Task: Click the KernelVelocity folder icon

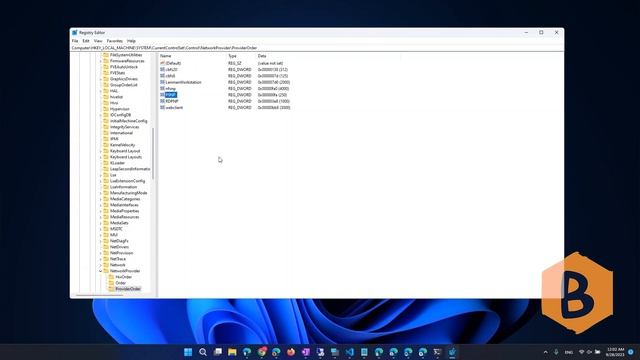Action: [x=106, y=145]
